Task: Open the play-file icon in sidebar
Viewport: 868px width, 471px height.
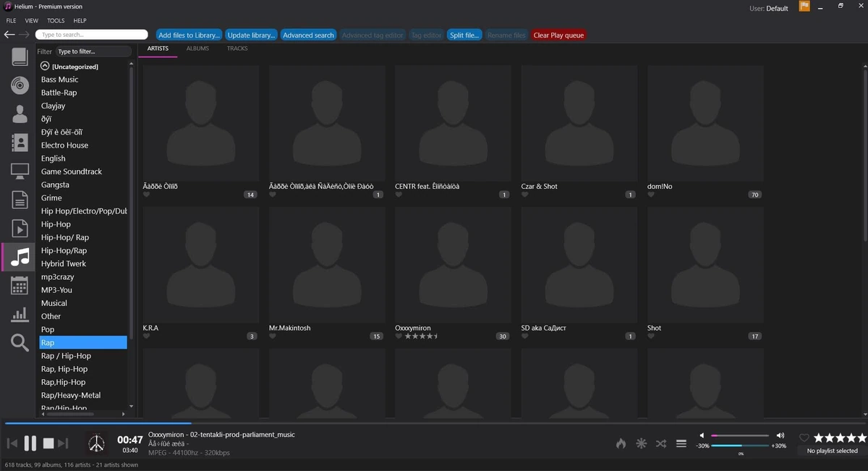Action: tap(20, 228)
